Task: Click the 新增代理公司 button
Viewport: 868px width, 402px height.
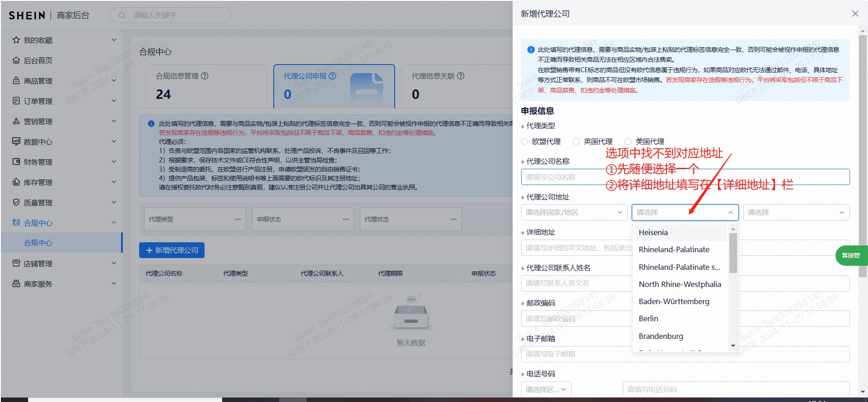Action: click(172, 250)
